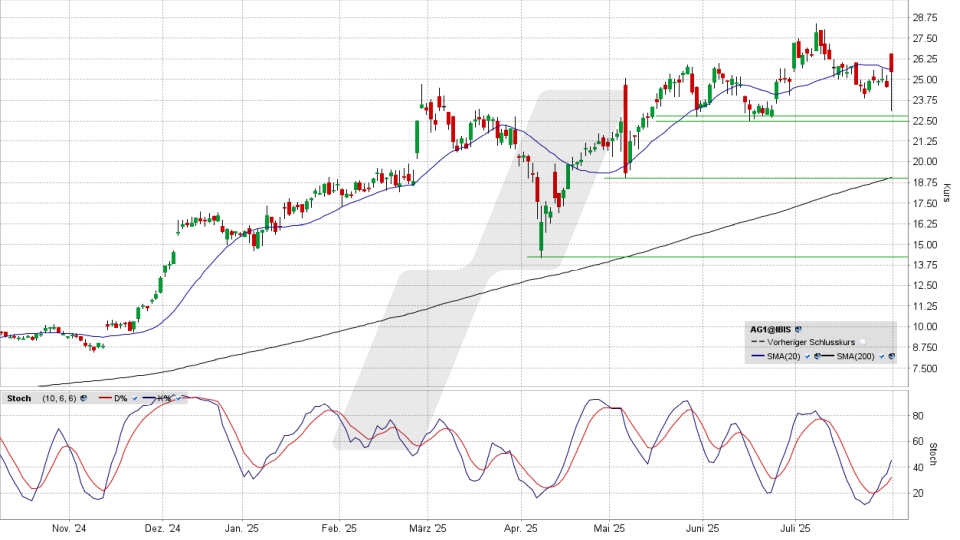Click the Vorheriger Schlusskurs legend label
This screenshot has width=960, height=540.
click(811, 342)
